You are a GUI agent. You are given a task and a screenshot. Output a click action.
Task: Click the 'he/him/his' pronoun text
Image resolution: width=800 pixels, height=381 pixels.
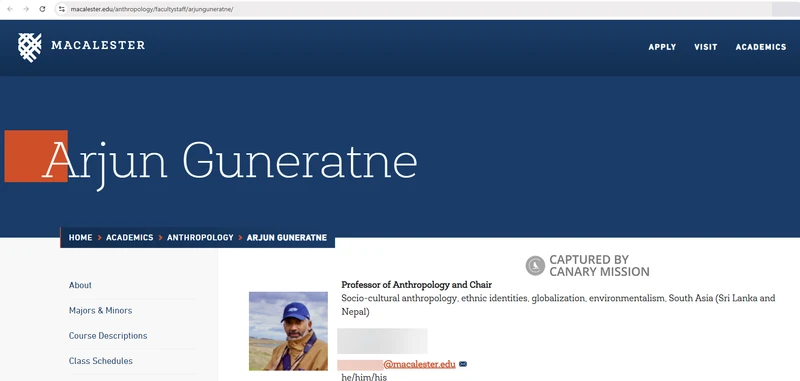coord(364,377)
